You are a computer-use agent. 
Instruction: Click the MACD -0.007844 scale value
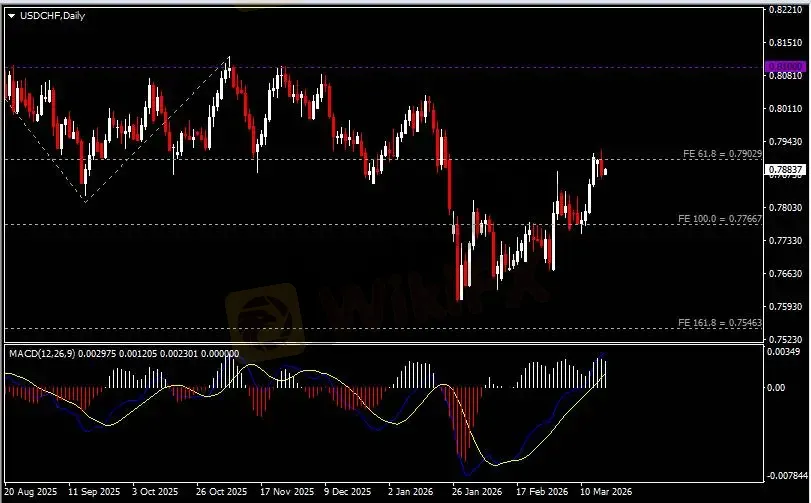[784, 475]
